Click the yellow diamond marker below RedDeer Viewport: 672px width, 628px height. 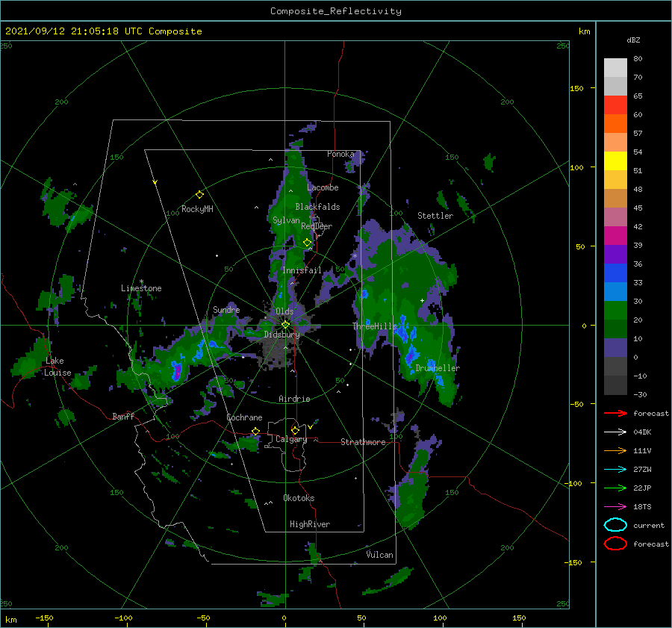pos(308,243)
